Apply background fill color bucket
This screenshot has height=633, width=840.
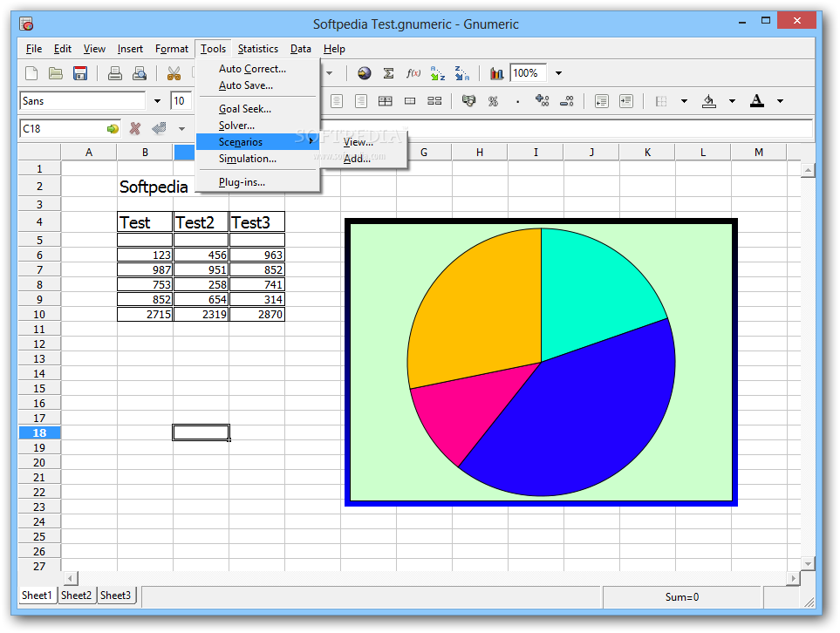[709, 100]
